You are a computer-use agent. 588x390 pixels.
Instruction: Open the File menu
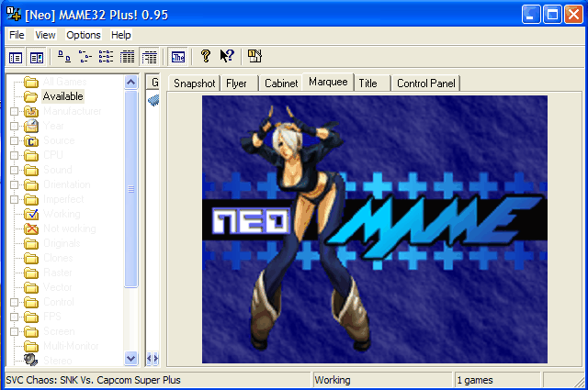(17, 35)
